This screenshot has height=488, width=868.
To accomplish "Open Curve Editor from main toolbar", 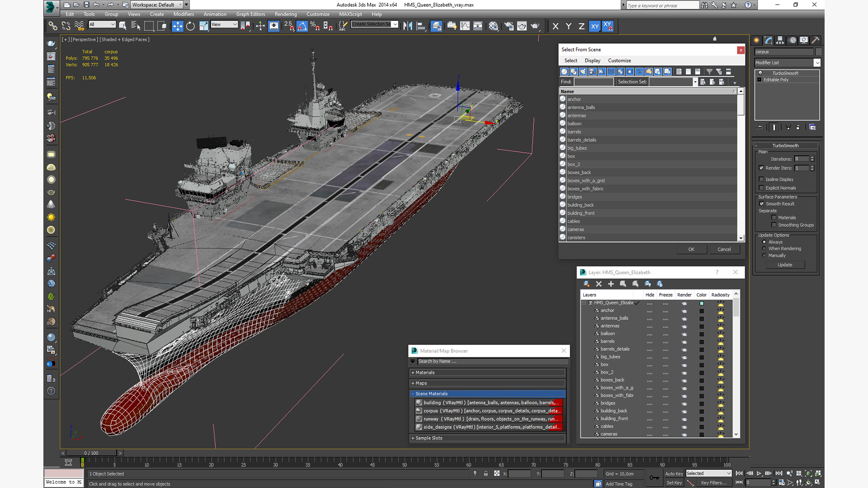I will (465, 26).
